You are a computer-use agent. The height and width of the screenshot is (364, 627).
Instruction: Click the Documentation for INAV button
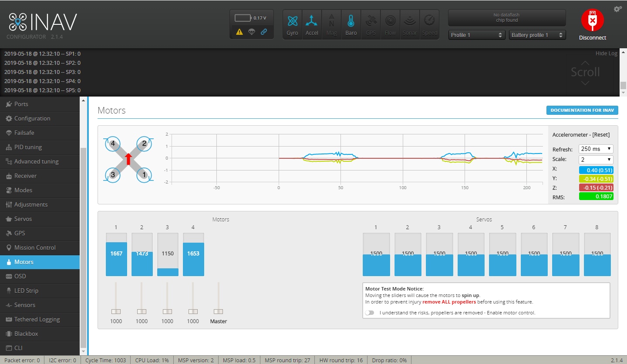coord(582,110)
